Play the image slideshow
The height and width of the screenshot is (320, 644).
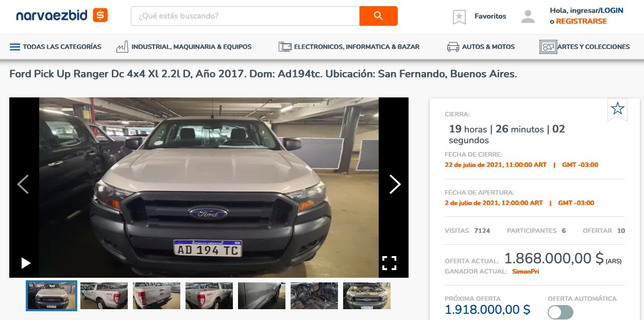[26, 263]
